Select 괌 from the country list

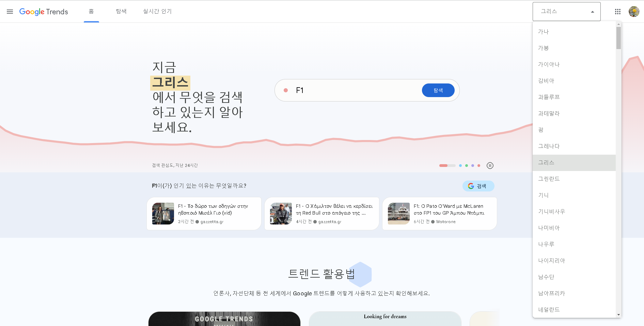(574, 130)
